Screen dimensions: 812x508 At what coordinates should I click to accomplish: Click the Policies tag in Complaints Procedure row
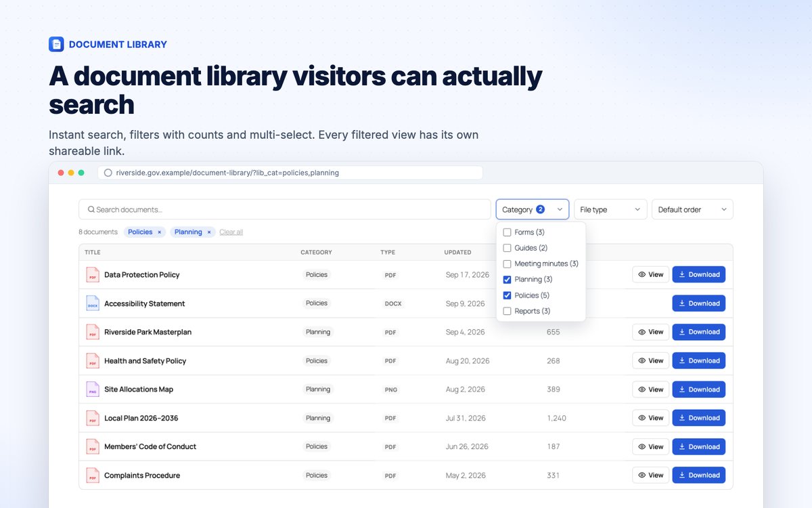coord(317,475)
